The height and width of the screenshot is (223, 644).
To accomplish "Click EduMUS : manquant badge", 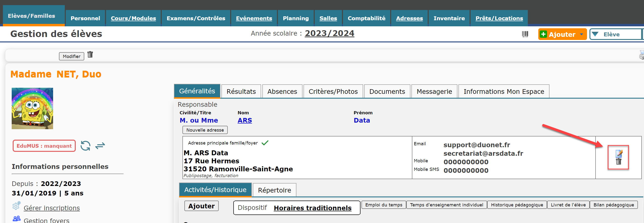I will click(44, 146).
